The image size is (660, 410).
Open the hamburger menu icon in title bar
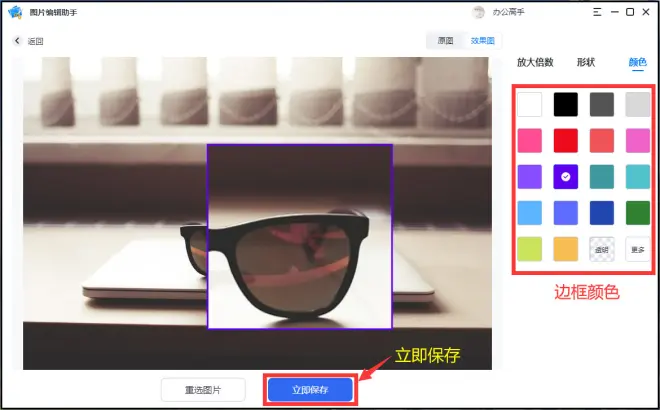pyautogui.click(x=597, y=12)
